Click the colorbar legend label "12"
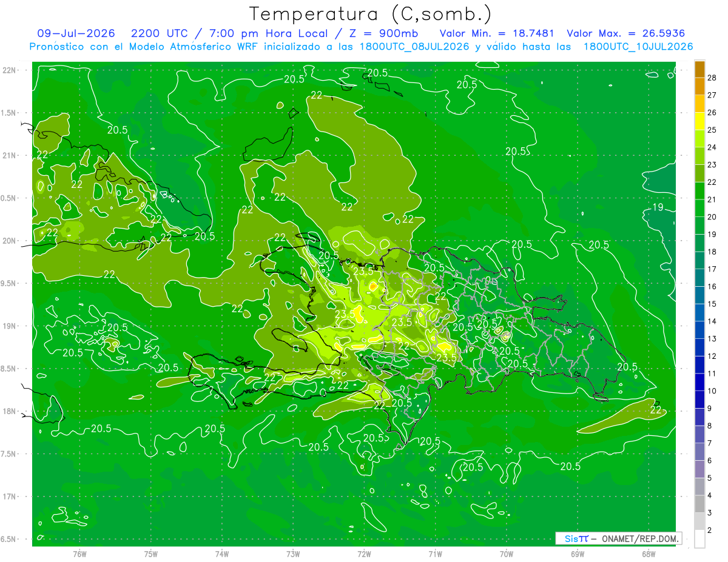The image size is (728, 562). [712, 356]
